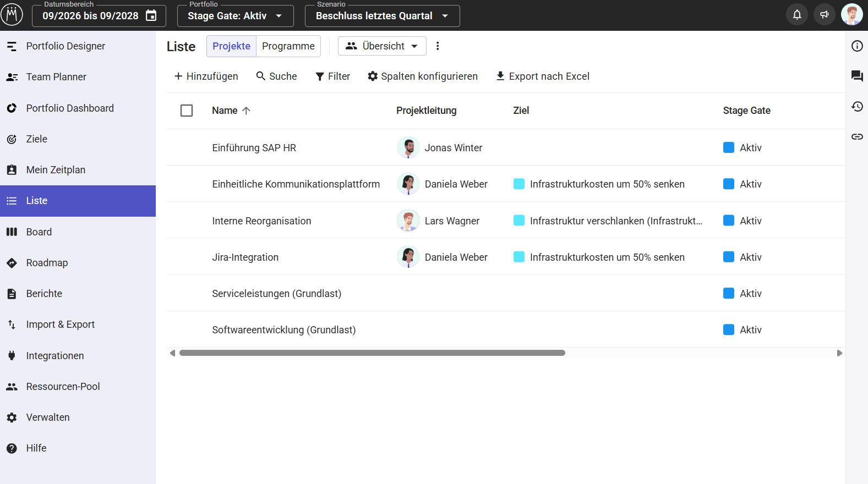Open Integrationen
868x484 pixels.
(78, 356)
